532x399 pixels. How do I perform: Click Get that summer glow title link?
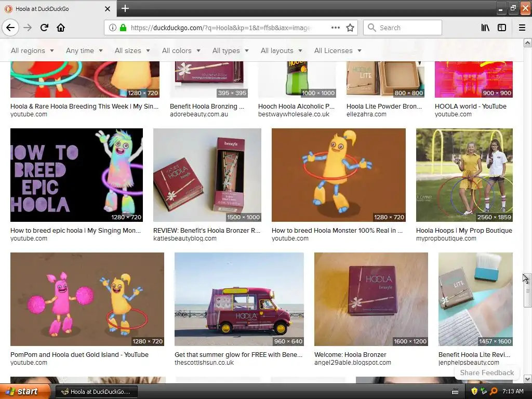click(x=238, y=354)
